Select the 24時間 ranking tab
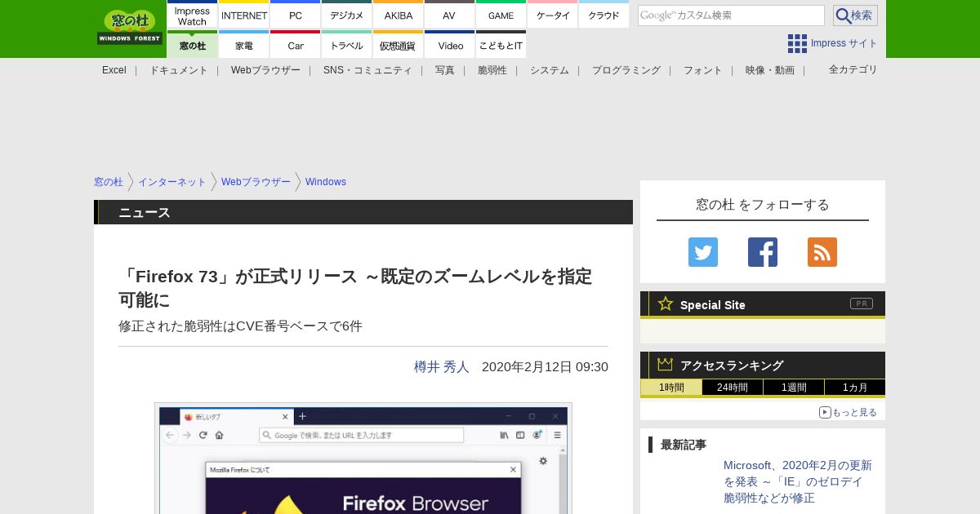 click(733, 388)
